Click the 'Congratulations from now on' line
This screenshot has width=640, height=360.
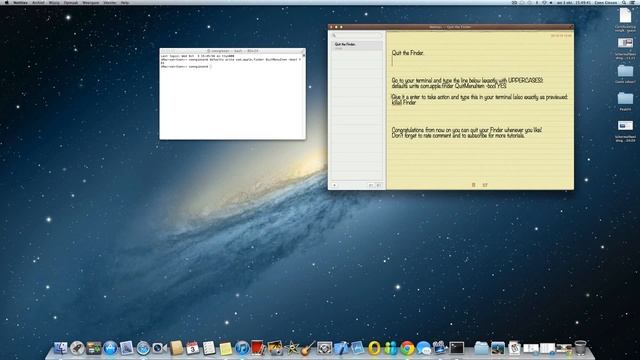[467, 130]
